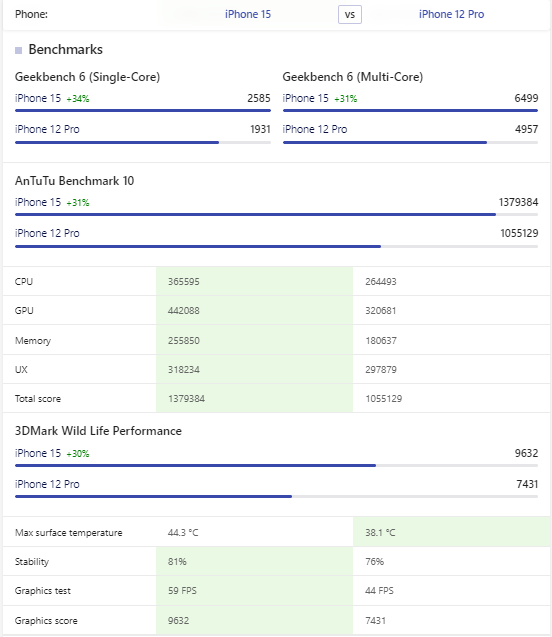Select the multi-core score 6499
This screenshot has width=552, height=637.
tap(526, 98)
